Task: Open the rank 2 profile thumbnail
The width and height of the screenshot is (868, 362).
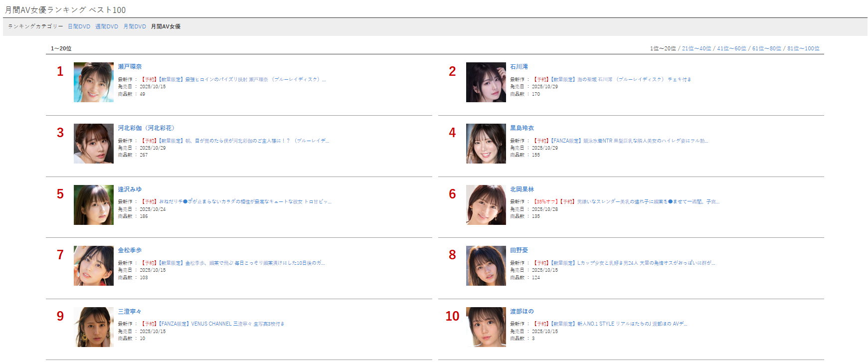Action: click(x=486, y=82)
